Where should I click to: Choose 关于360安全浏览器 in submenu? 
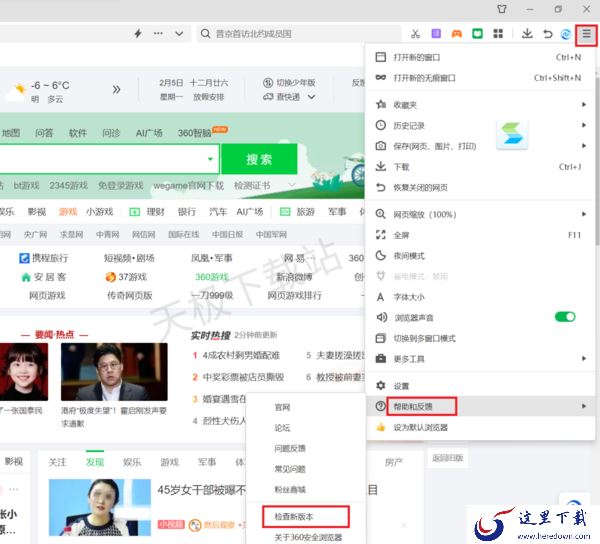pos(306,536)
